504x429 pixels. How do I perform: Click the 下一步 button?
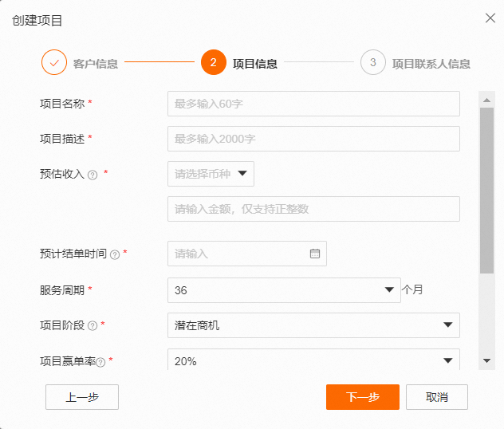[363, 397]
